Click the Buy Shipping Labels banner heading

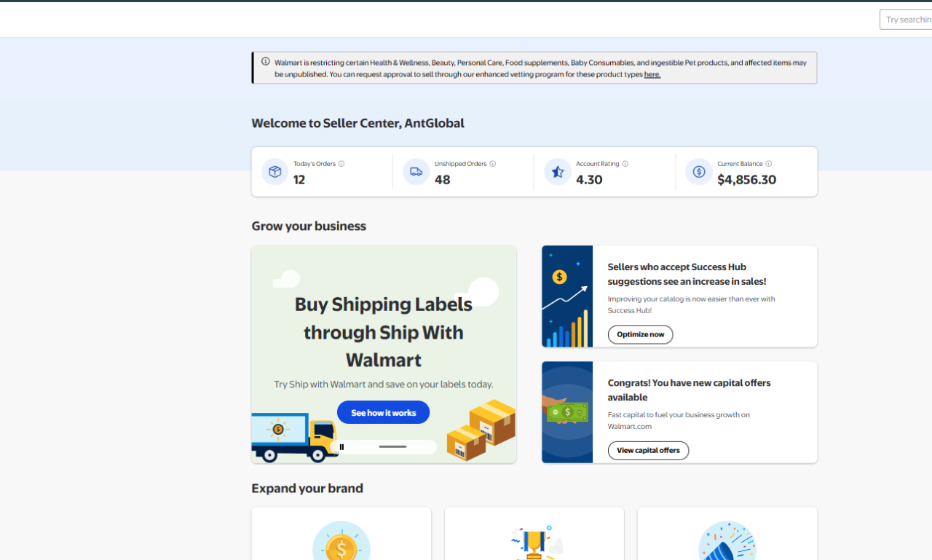[384, 332]
